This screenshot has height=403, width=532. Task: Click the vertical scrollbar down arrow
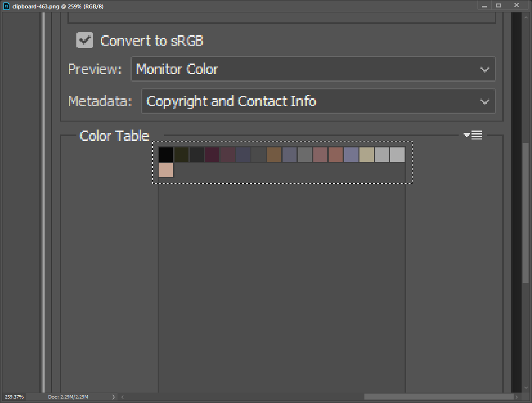click(x=526, y=388)
